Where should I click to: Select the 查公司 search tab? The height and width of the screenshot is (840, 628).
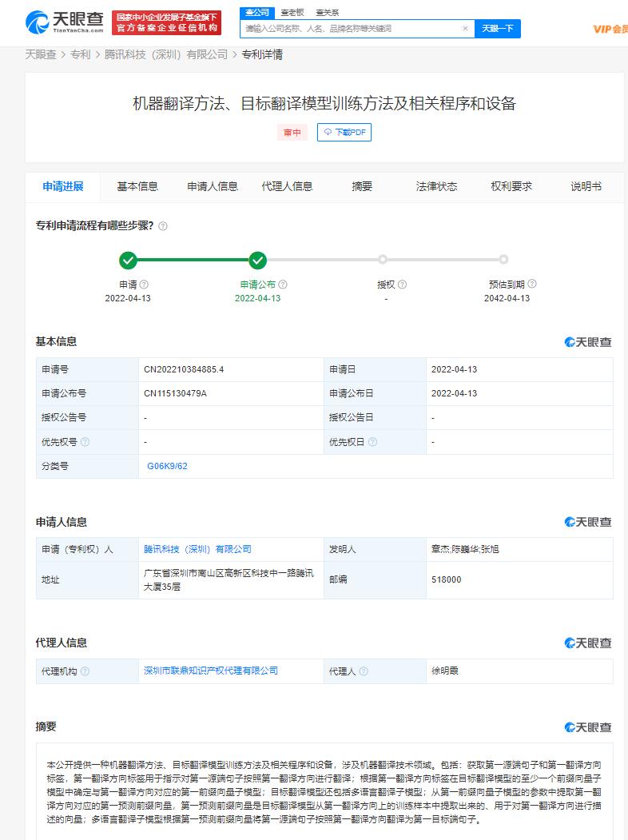(x=257, y=12)
